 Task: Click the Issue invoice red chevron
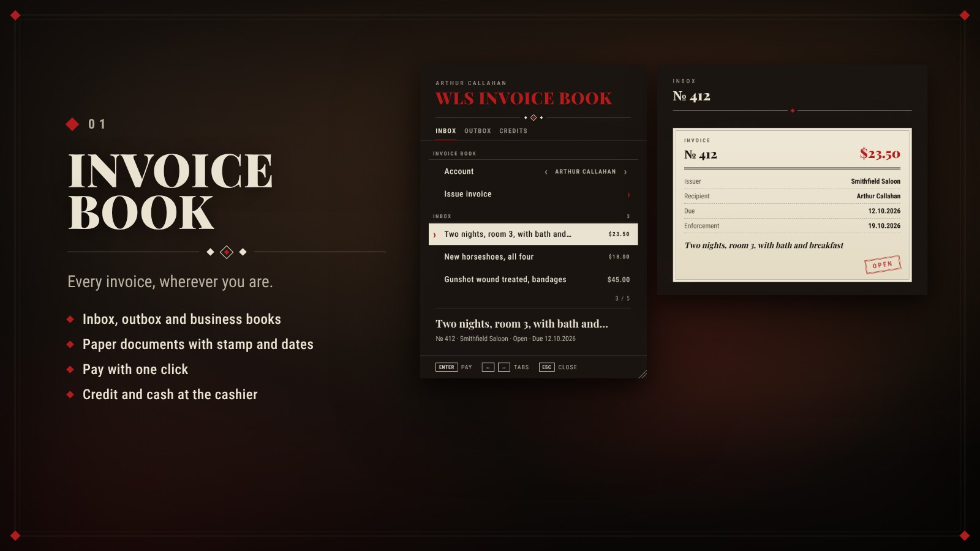[x=628, y=195]
